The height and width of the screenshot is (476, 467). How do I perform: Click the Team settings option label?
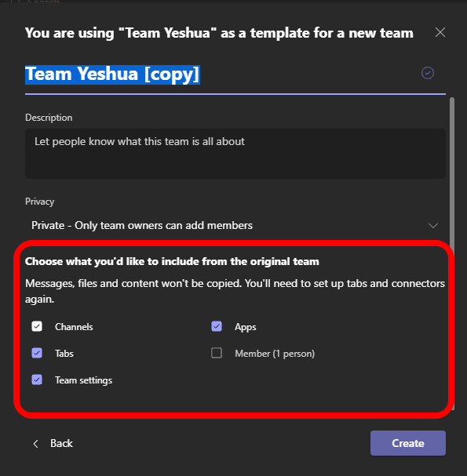83,380
